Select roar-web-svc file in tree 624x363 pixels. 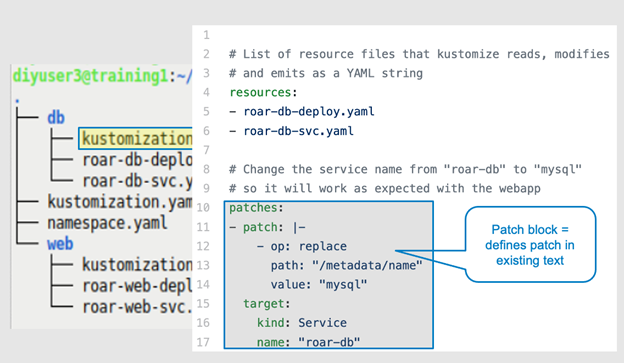[x=137, y=307]
